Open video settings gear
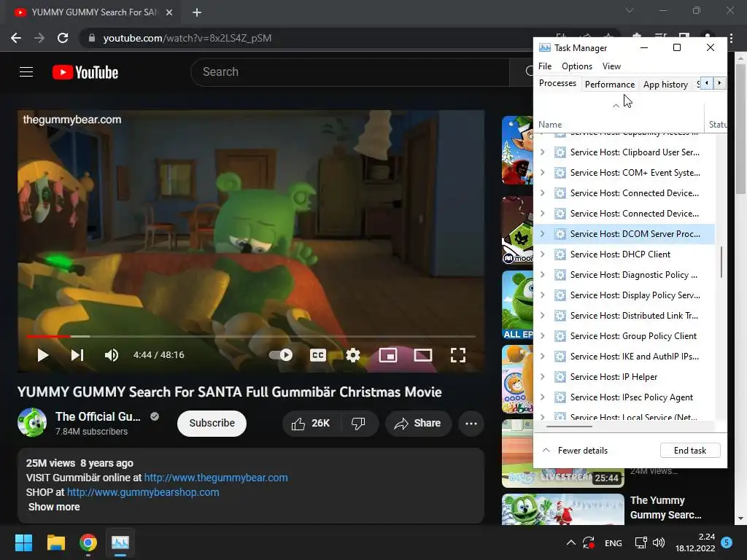The height and width of the screenshot is (560, 747). tap(353, 355)
